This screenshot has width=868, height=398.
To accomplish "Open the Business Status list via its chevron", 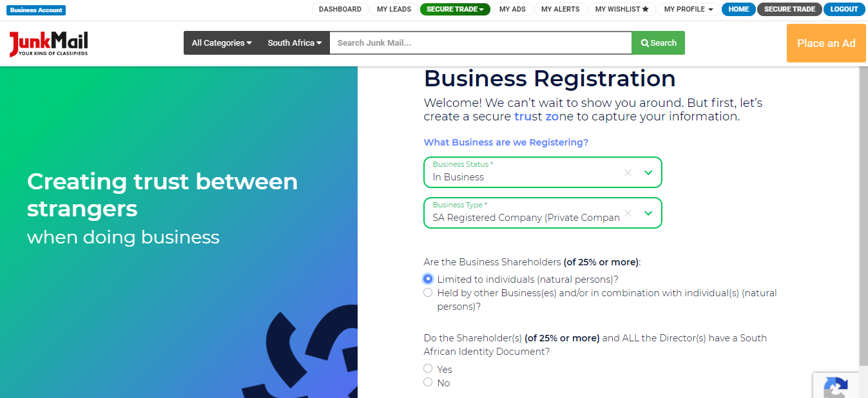I will pyautogui.click(x=648, y=172).
